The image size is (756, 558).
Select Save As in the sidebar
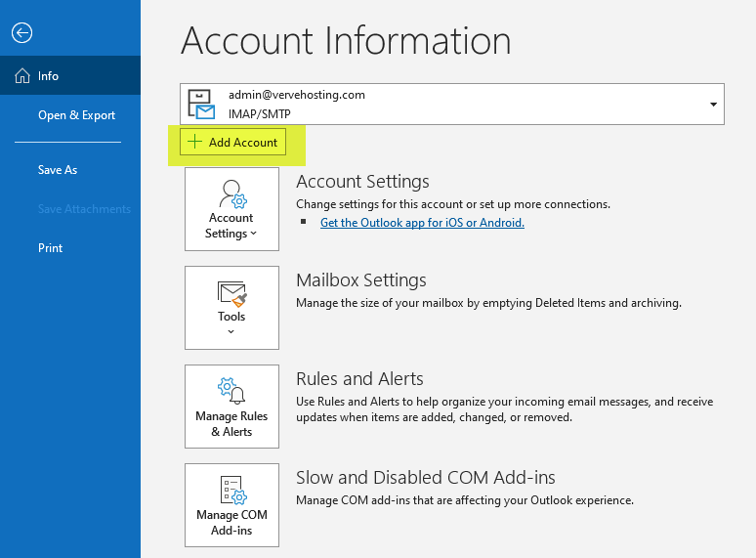[x=58, y=170]
